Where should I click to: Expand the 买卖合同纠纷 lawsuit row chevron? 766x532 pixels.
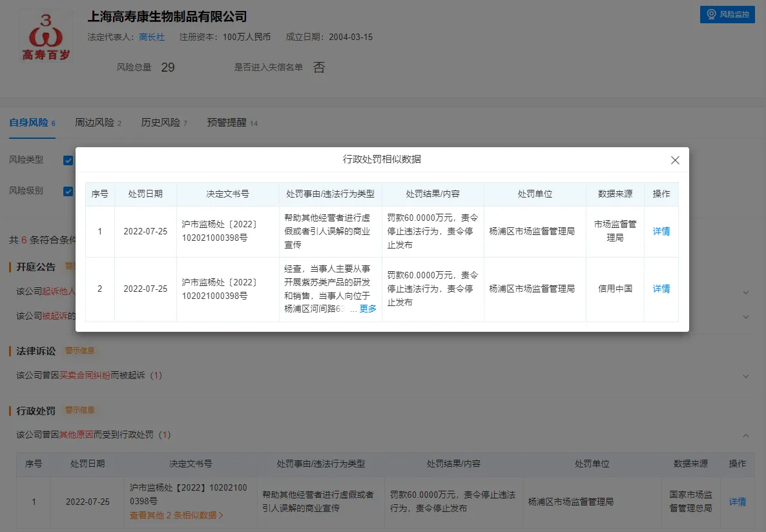pos(746,376)
